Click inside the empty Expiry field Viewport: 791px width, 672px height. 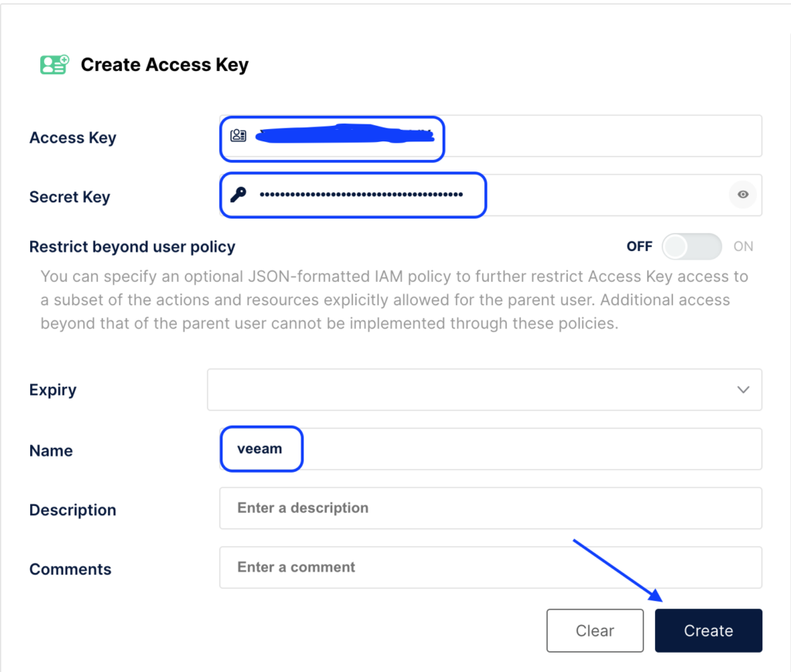(463, 389)
